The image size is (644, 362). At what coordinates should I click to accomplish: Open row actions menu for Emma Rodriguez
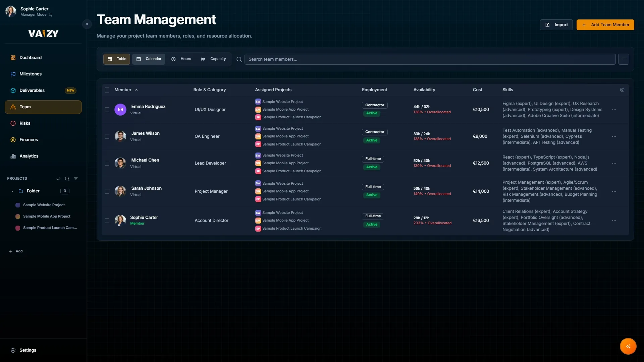tap(614, 110)
